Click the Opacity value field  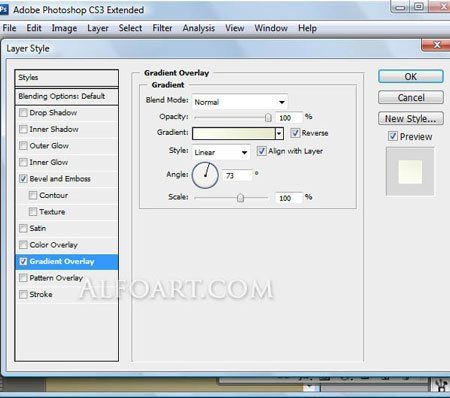coord(289,118)
